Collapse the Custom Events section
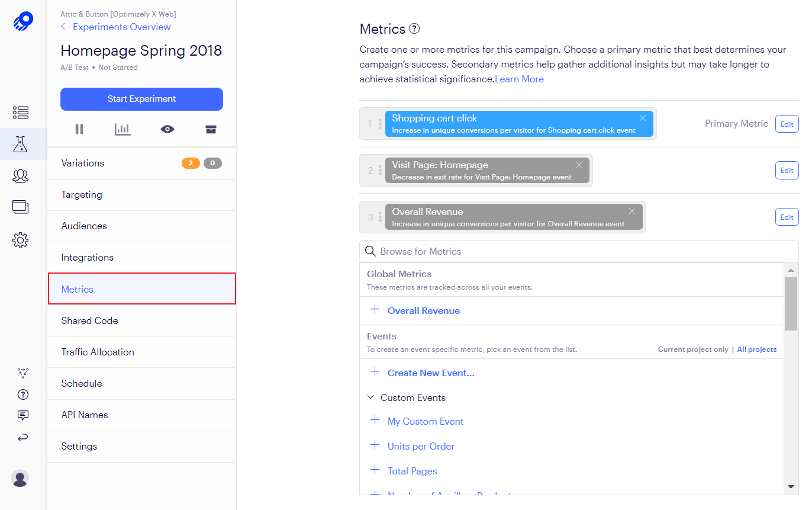The height and width of the screenshot is (510, 812). [x=371, y=397]
